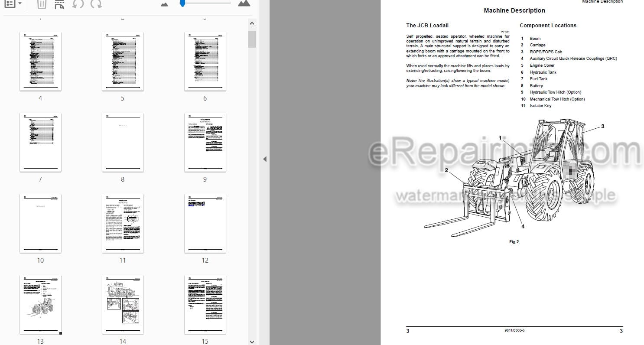Image resolution: width=644 pixels, height=345 pixels.
Task: Click the page label '13' under thumbnail
Action: [40, 341]
